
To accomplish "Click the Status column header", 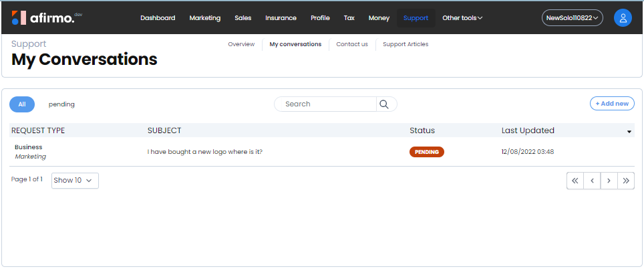I will (422, 130).
